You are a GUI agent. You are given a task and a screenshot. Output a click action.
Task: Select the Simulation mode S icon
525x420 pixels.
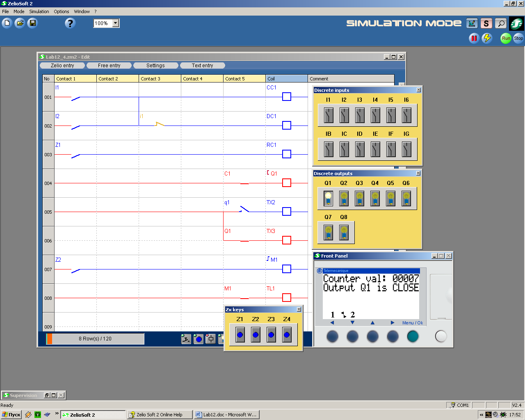click(486, 23)
